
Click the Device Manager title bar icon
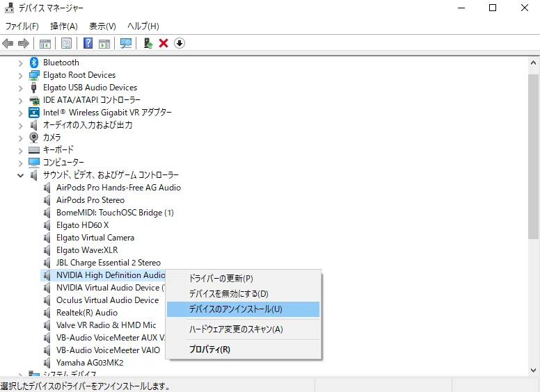click(9, 8)
